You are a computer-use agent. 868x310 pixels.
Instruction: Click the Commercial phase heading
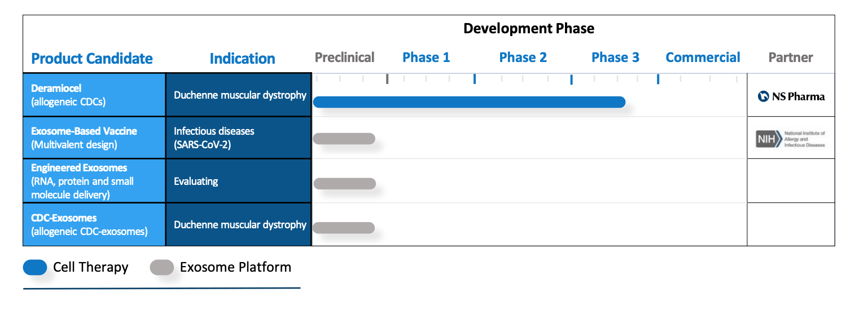(x=703, y=57)
